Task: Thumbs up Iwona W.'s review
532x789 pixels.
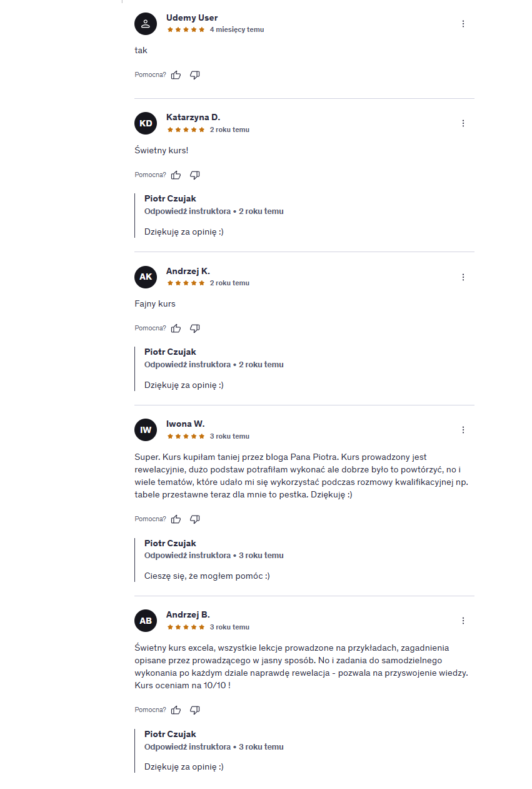Action: point(176,519)
